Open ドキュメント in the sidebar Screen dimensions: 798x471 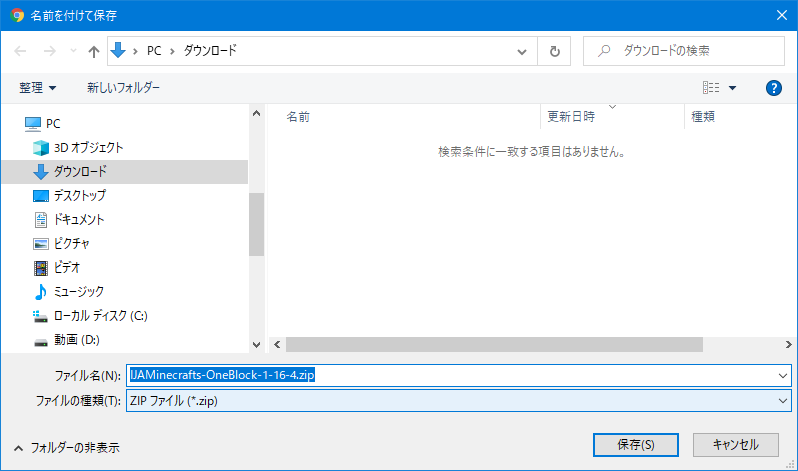79,219
